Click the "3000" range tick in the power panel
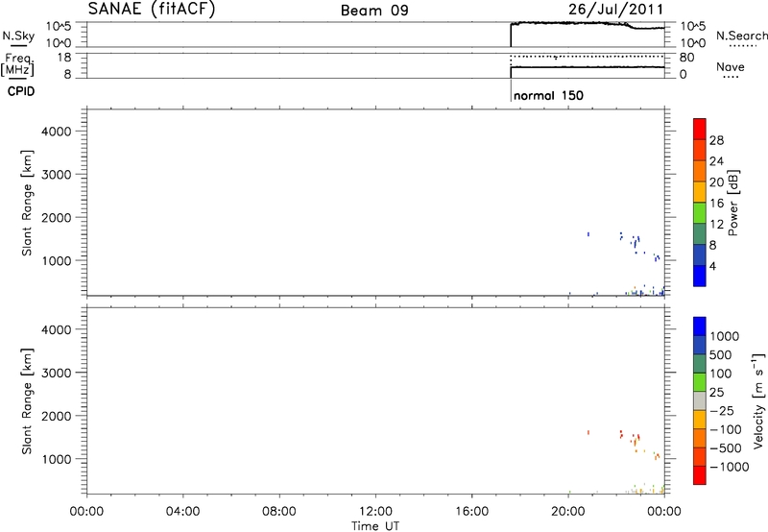The width and height of the screenshot is (768, 532). pyautogui.click(x=56, y=175)
